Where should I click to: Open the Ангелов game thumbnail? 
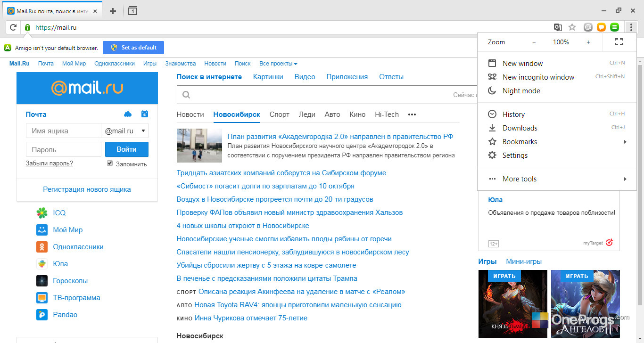pos(586,304)
